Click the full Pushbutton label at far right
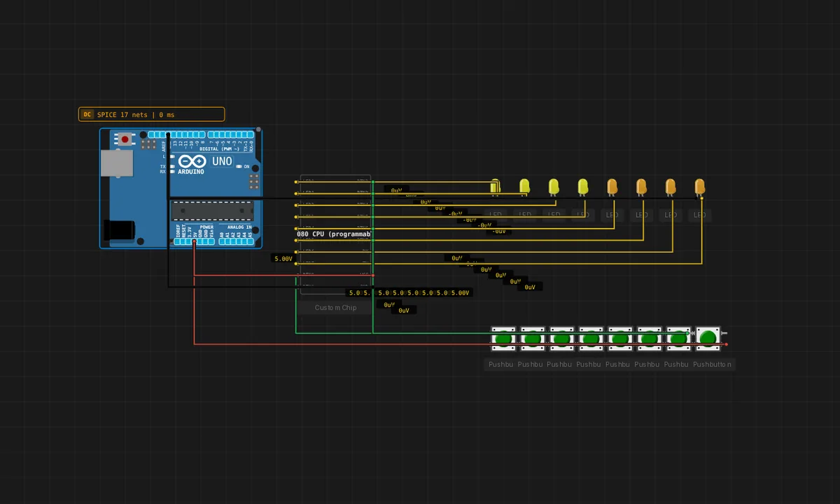The height and width of the screenshot is (504, 840). [712, 365]
